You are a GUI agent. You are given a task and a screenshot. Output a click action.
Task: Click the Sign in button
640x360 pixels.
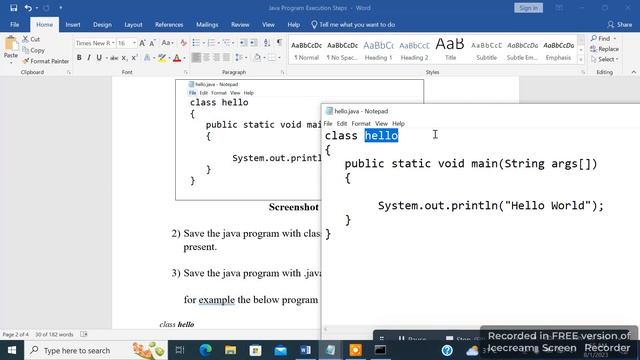pyautogui.click(x=528, y=8)
